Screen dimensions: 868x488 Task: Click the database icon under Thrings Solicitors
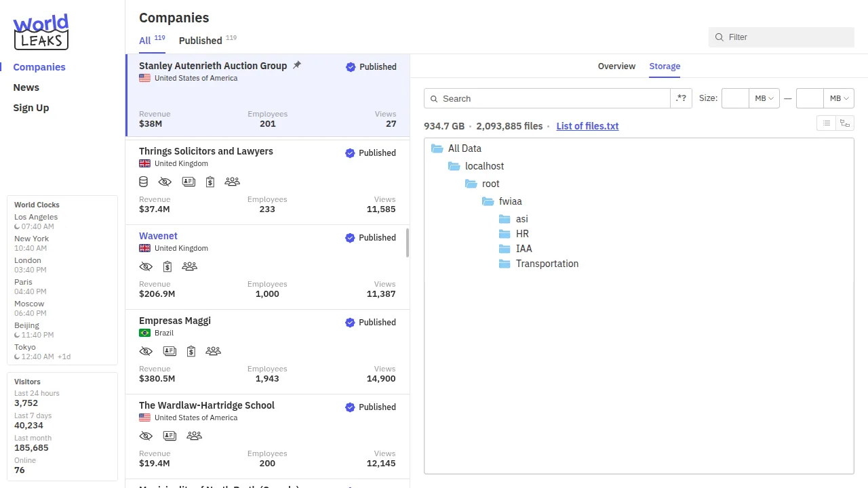click(x=143, y=182)
